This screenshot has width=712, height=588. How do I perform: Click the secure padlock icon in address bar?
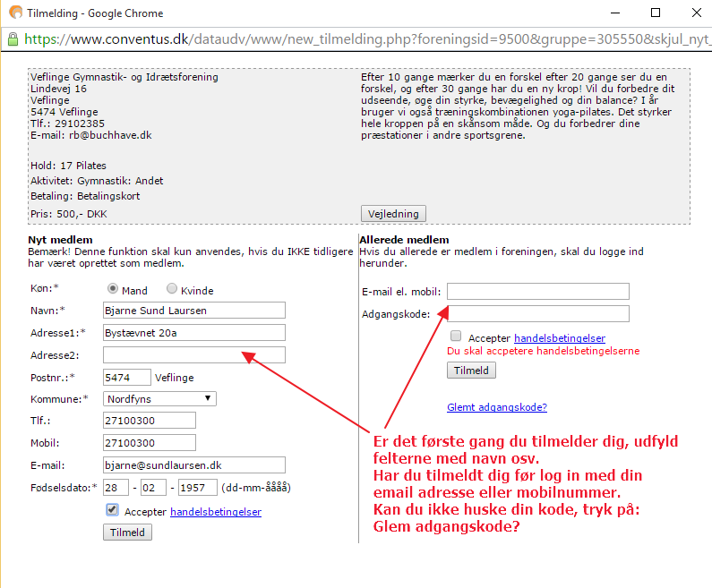click(x=13, y=39)
